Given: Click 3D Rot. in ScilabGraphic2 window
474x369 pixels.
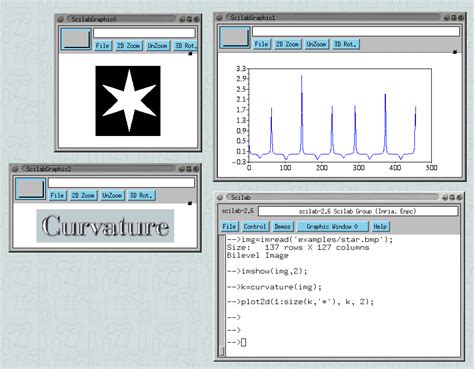Looking at the screenshot, I should point(142,195).
